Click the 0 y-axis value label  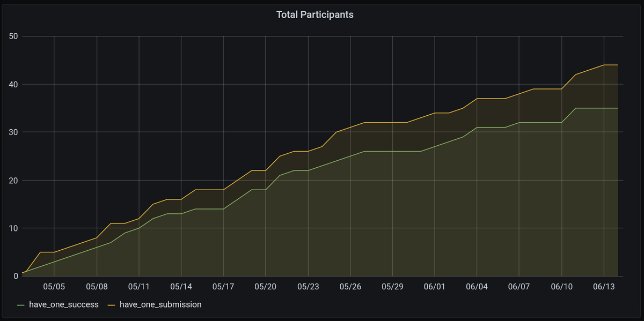click(x=16, y=276)
